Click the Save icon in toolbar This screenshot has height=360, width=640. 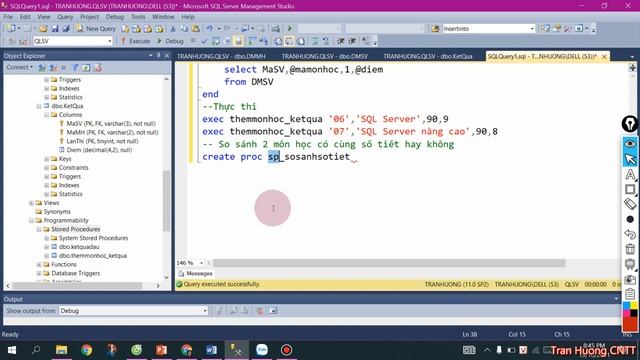55,29
